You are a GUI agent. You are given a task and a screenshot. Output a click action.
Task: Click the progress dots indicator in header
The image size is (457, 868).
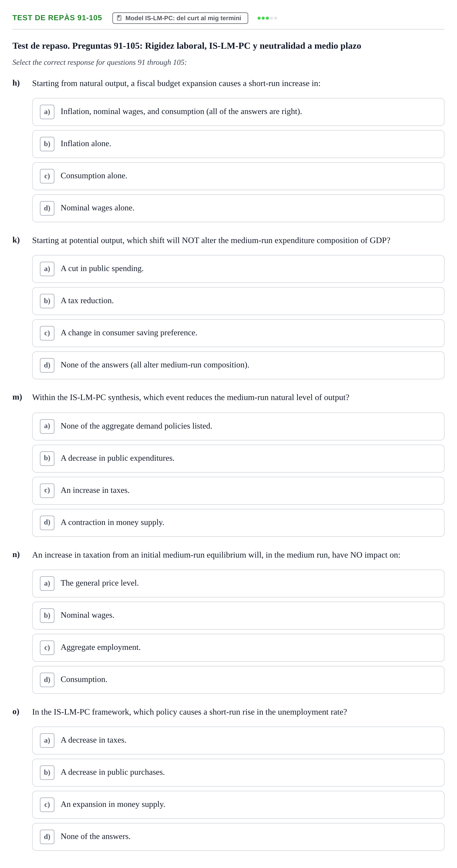[x=267, y=18]
